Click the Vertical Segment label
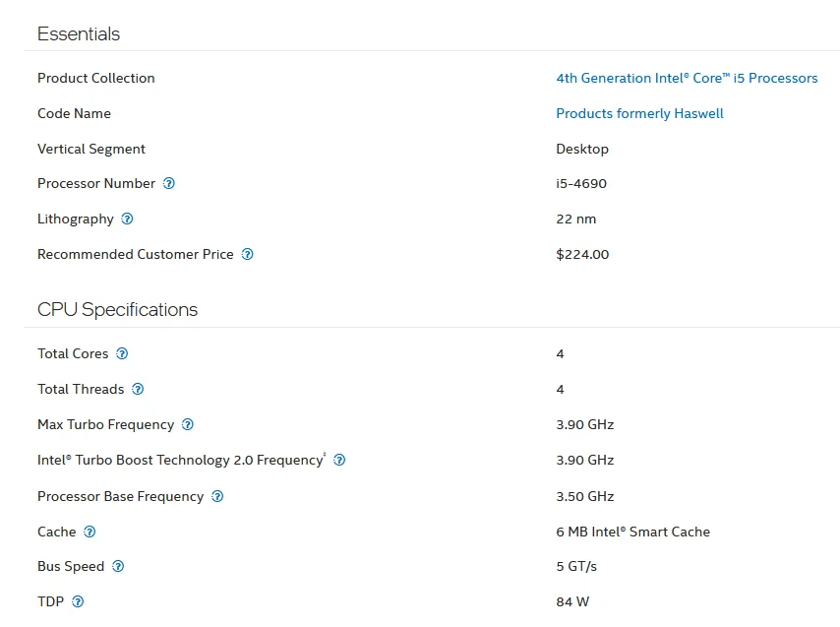Screen dimensions: 840x627 tap(91, 149)
